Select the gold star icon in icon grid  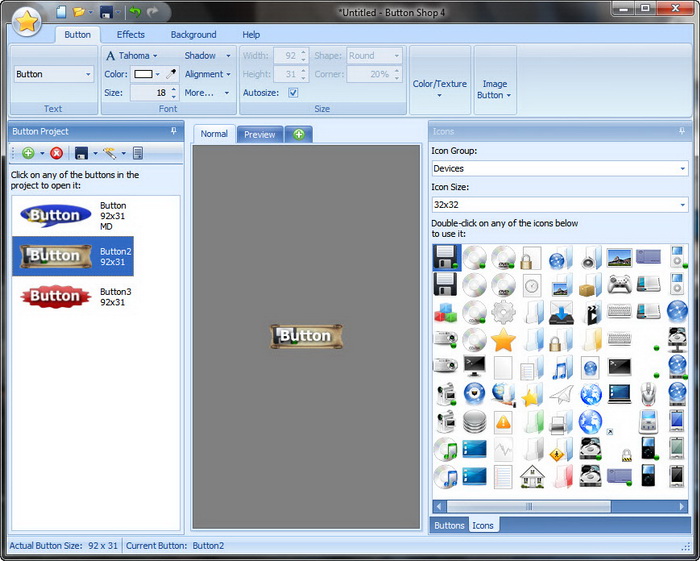pyautogui.click(x=503, y=340)
